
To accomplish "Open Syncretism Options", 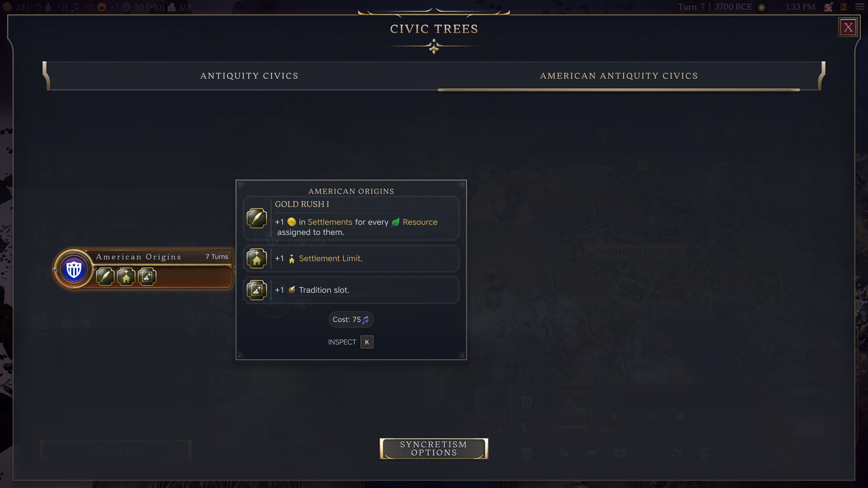I will pos(434,449).
